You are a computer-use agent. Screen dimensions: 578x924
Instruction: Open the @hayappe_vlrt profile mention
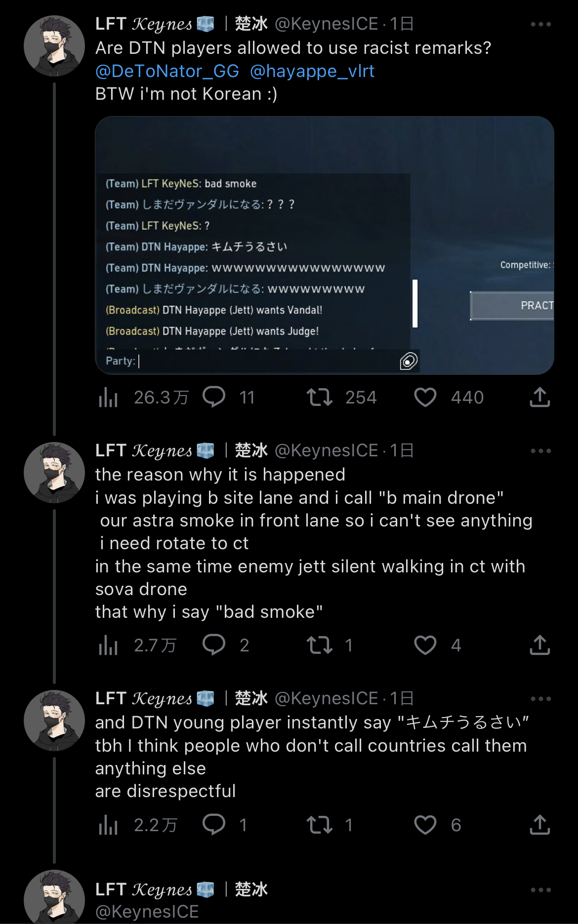pos(312,71)
